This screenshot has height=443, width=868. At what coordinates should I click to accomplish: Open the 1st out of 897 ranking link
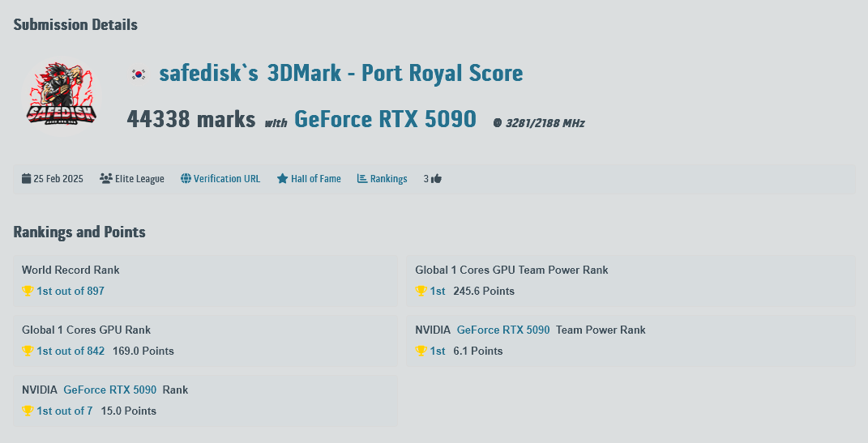pos(71,291)
